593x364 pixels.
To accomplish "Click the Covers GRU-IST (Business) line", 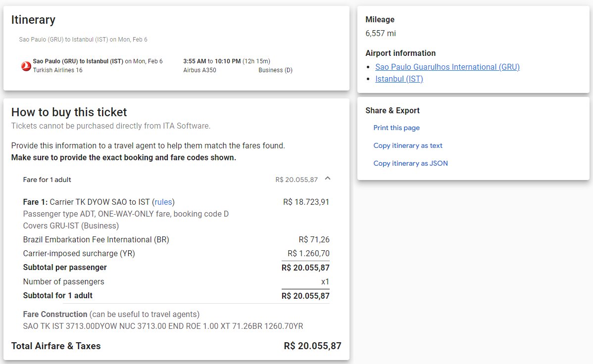I will (71, 226).
